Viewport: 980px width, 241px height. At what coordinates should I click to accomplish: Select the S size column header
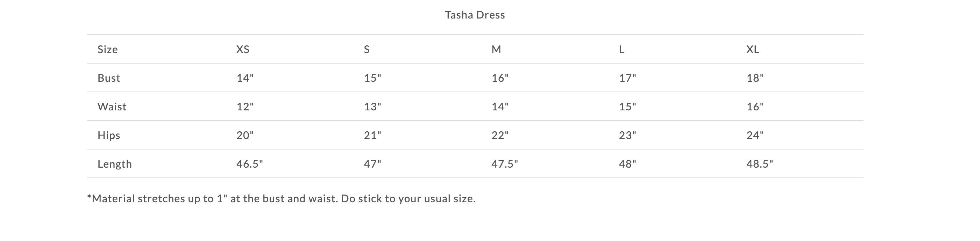click(x=367, y=49)
